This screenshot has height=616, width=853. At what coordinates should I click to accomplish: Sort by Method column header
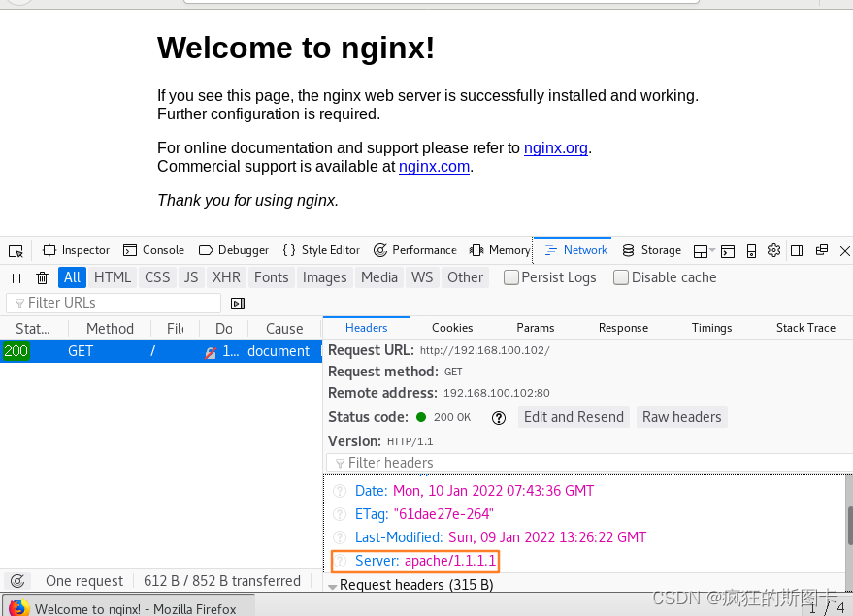click(110, 329)
